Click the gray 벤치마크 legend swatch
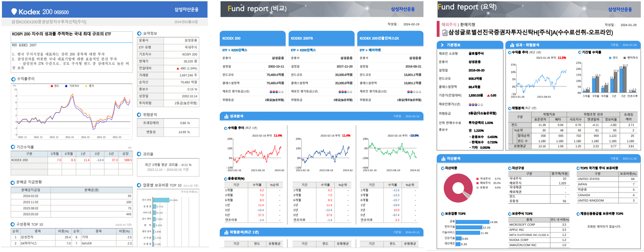The height and width of the screenshot is (252, 644). pyautogui.click(x=625, y=58)
